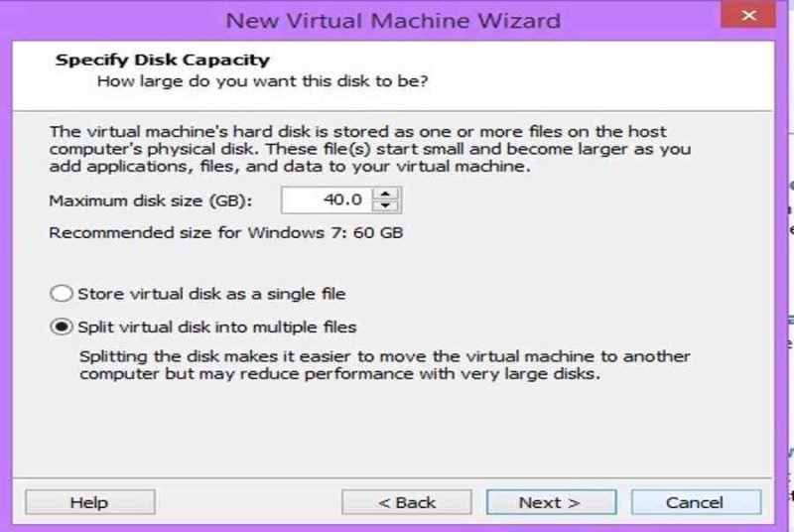Click the 'How large do you want this disk' subtitle
This screenshot has height=532, width=794.
click(262, 81)
